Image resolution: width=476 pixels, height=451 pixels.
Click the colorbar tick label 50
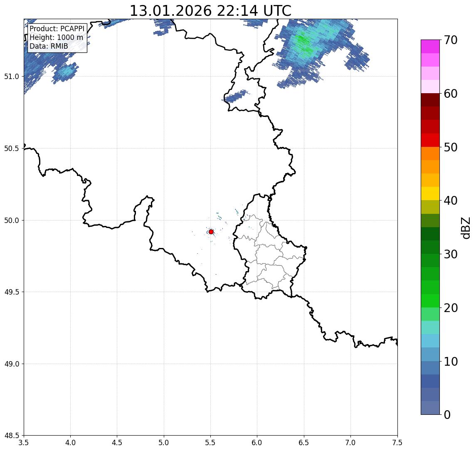(x=451, y=147)
